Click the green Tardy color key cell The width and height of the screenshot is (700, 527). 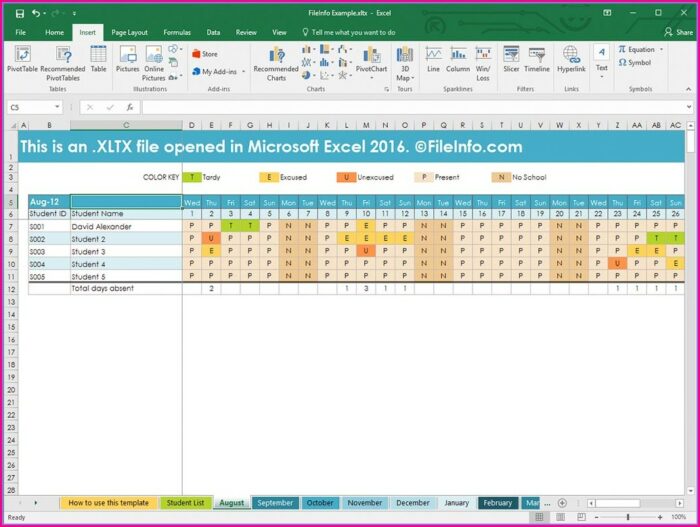coord(192,177)
